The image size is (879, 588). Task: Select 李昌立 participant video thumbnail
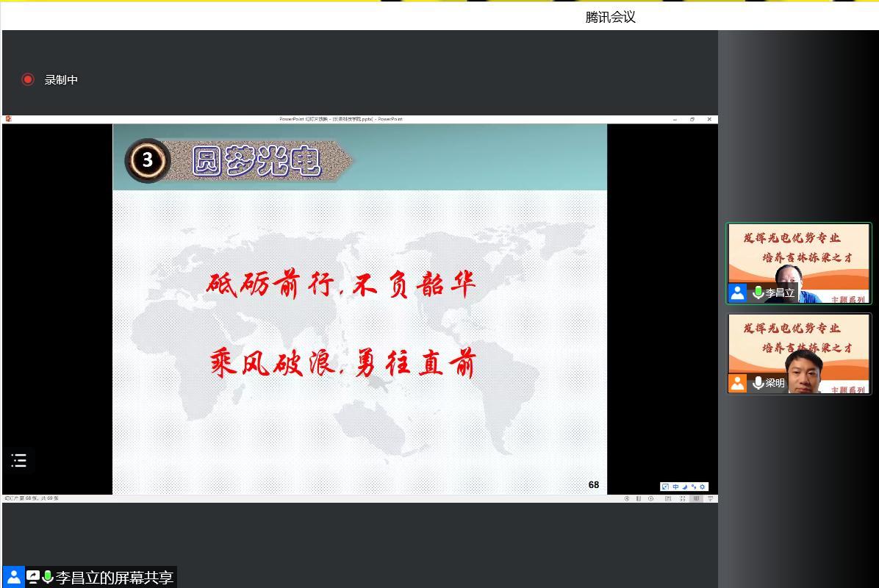click(799, 263)
